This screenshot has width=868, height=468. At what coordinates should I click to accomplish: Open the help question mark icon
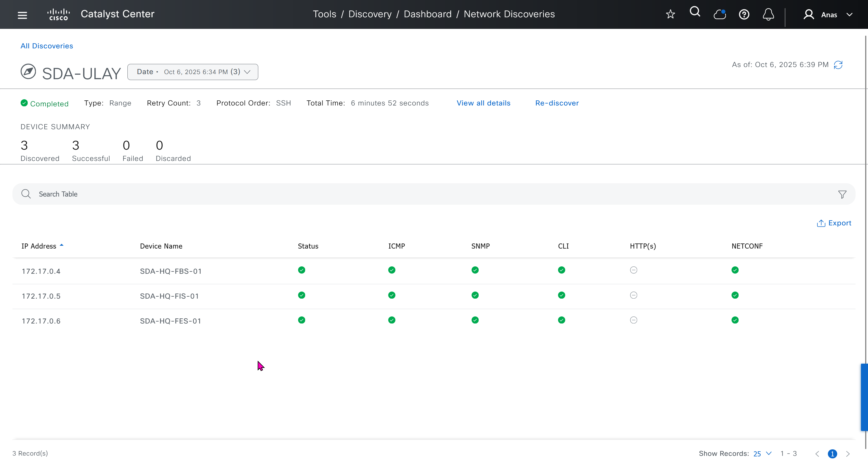(744, 14)
